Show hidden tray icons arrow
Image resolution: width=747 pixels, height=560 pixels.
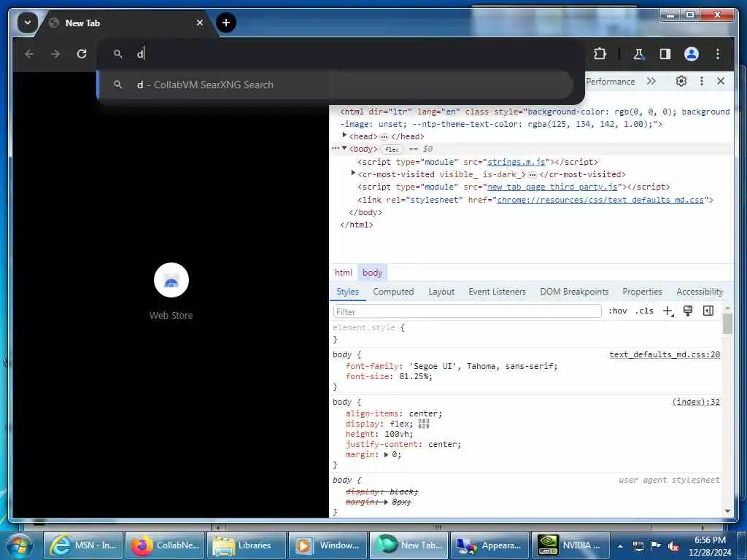click(620, 545)
